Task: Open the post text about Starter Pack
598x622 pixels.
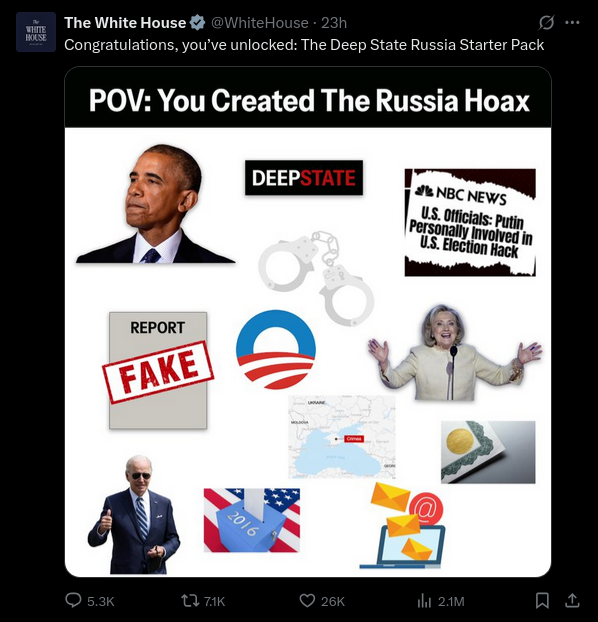Action: point(304,45)
